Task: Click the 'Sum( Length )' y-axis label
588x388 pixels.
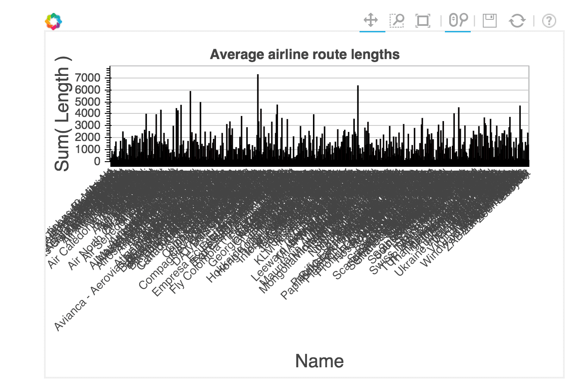Action: pyautogui.click(x=62, y=114)
